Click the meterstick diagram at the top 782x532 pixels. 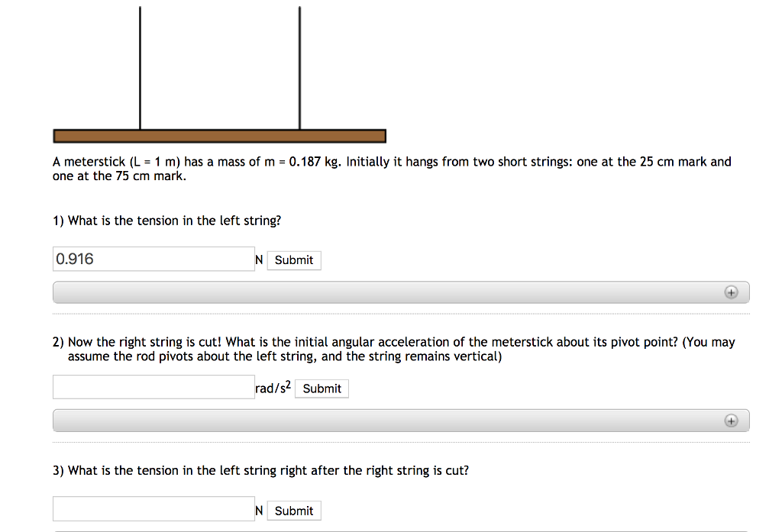[218, 134]
